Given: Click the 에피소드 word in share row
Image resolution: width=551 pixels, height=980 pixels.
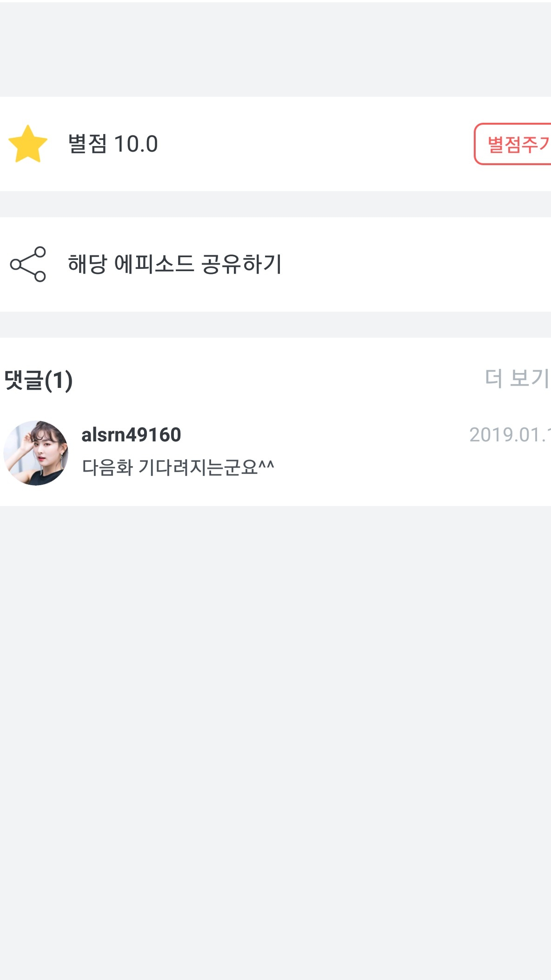Looking at the screenshot, I should click(x=154, y=264).
